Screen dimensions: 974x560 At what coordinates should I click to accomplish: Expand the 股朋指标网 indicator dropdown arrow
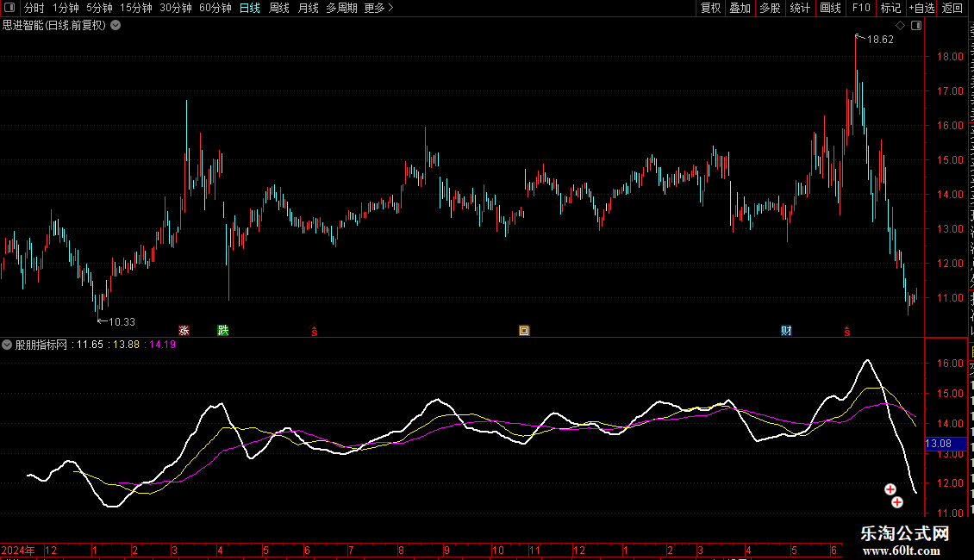[7, 345]
